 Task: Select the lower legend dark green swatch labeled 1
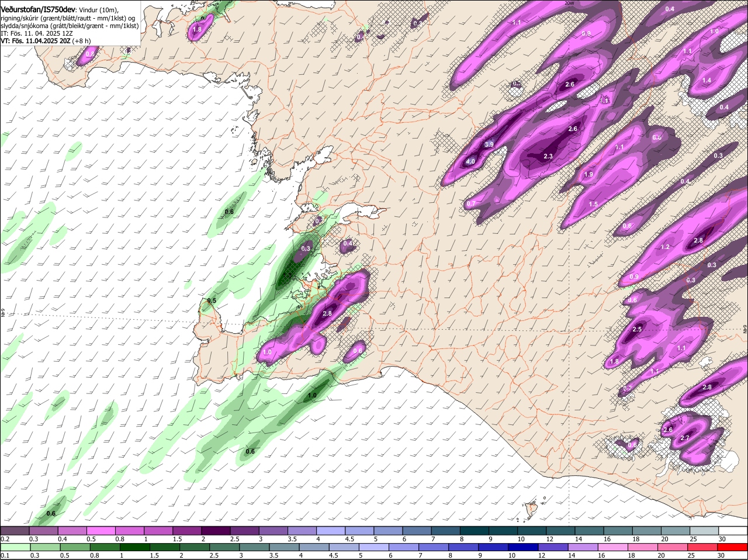coord(134,547)
